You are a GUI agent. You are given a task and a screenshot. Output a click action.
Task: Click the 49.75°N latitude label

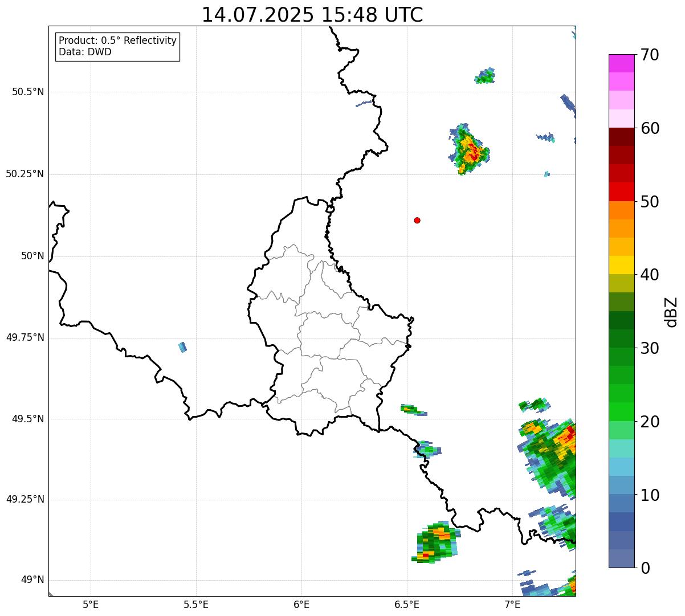pyautogui.click(x=25, y=337)
